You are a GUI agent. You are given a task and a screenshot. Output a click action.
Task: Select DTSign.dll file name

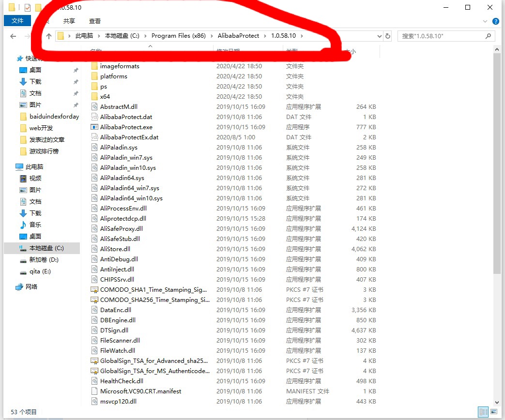click(x=114, y=330)
